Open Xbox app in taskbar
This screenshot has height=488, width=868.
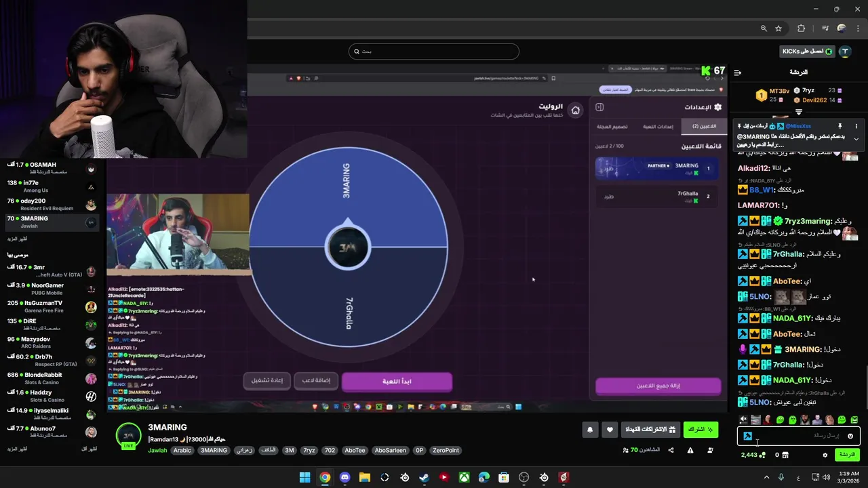464,477
